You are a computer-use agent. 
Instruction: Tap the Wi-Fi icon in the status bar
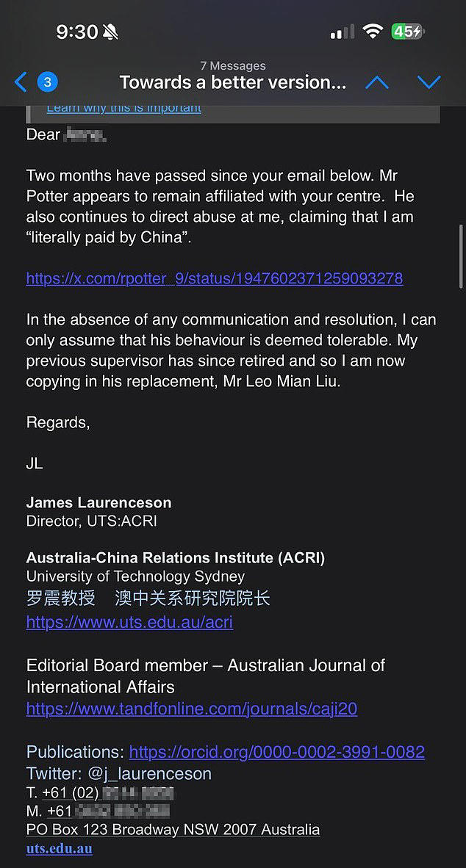[373, 32]
